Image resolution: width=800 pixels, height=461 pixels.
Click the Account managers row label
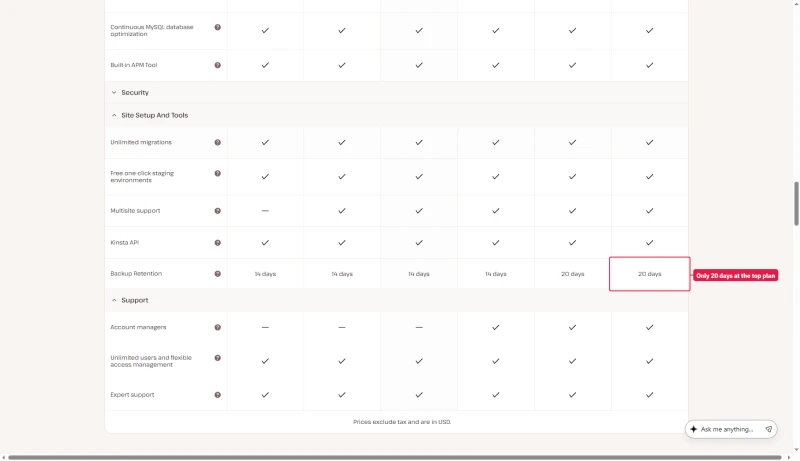coord(138,327)
